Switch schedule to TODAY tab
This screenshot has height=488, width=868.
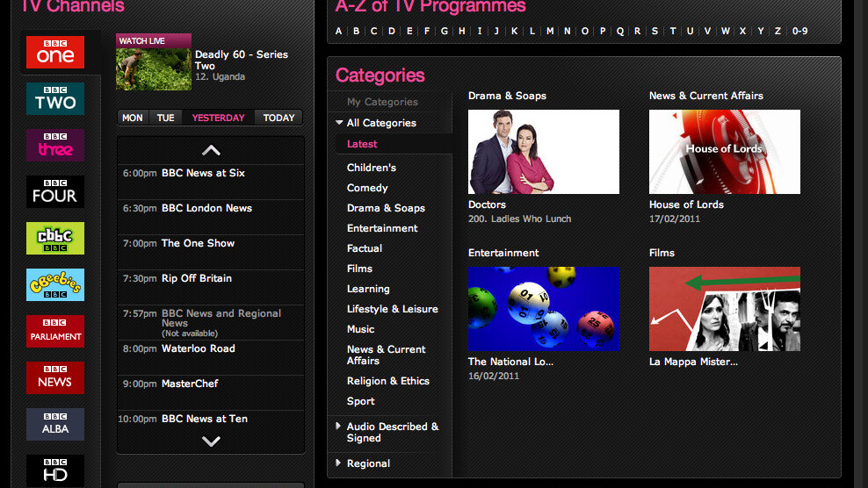click(279, 118)
